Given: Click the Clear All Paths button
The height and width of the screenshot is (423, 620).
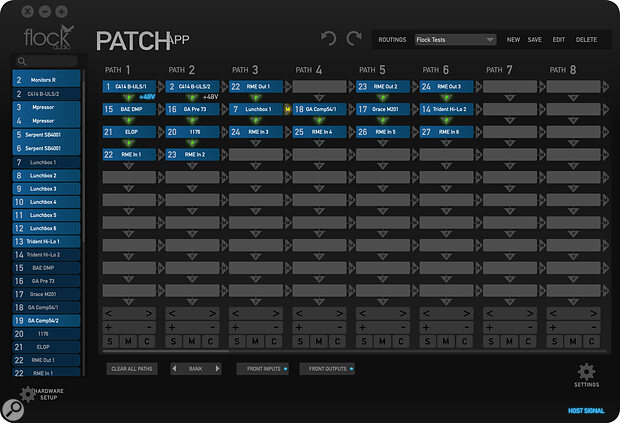Looking at the screenshot, I should pyautogui.click(x=132, y=368).
